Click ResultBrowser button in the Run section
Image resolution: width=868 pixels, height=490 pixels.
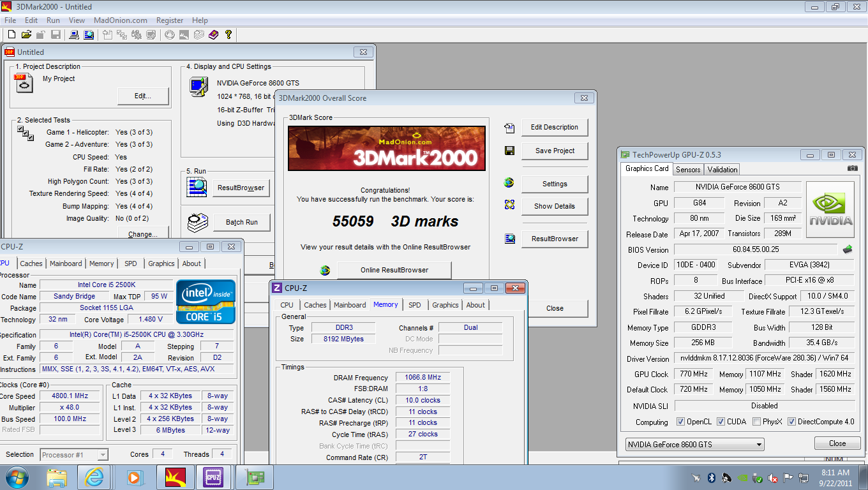click(x=241, y=188)
